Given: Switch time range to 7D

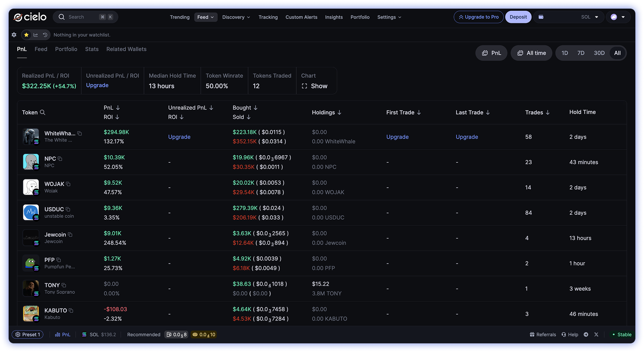Looking at the screenshot, I should pos(581,53).
